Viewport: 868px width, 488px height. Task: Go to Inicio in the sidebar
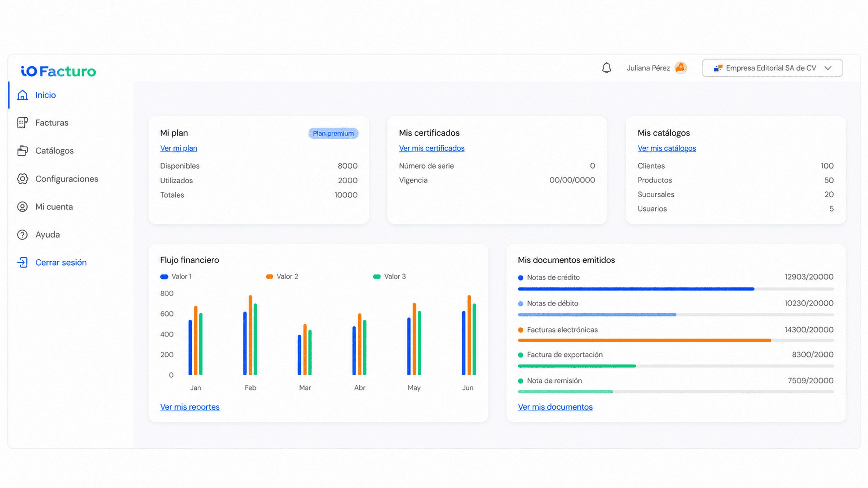pos(45,95)
